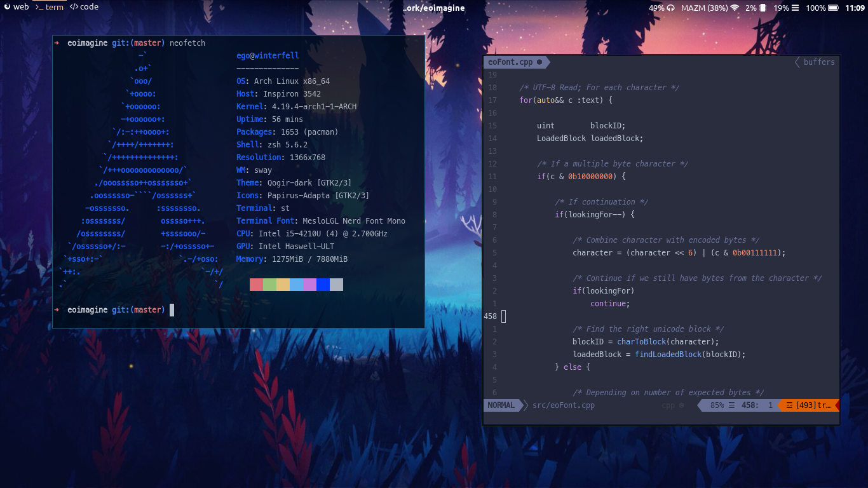The height and width of the screenshot is (488, 868).
Task: Click the window title '.ork/eoimagine' in bar
Action: (x=434, y=8)
